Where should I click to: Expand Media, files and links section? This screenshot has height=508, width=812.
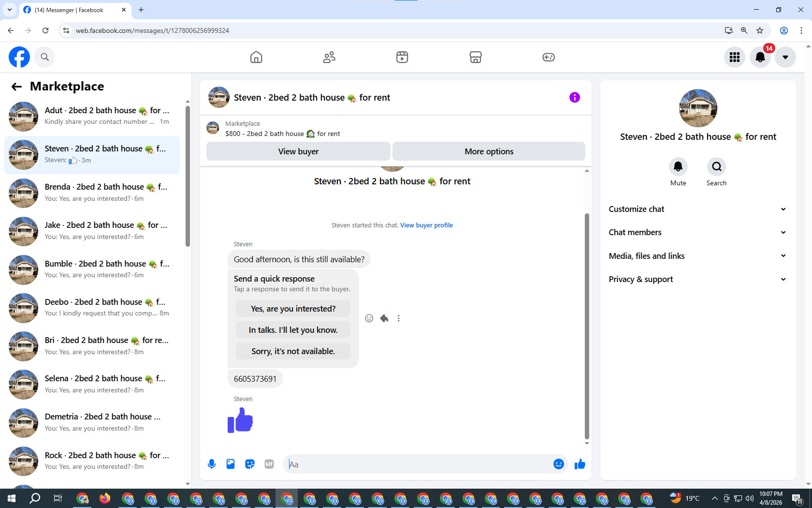(x=698, y=256)
